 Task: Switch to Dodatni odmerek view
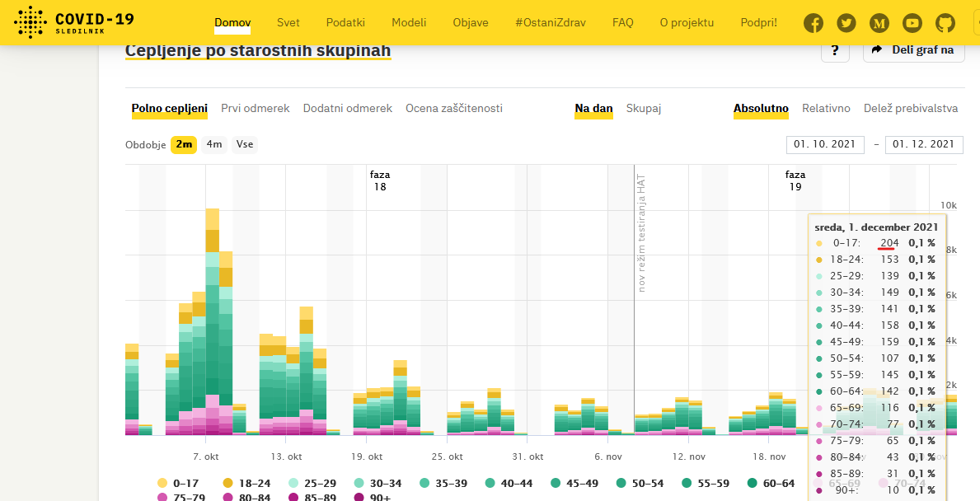coord(348,109)
